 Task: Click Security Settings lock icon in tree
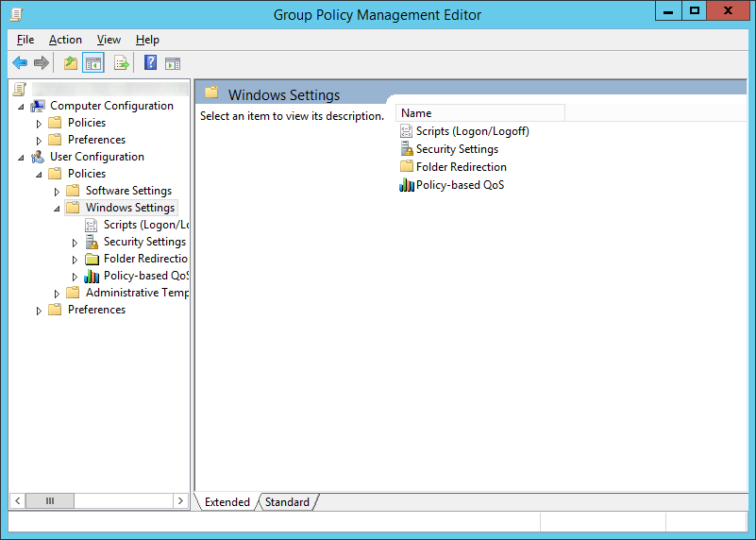tap(92, 242)
